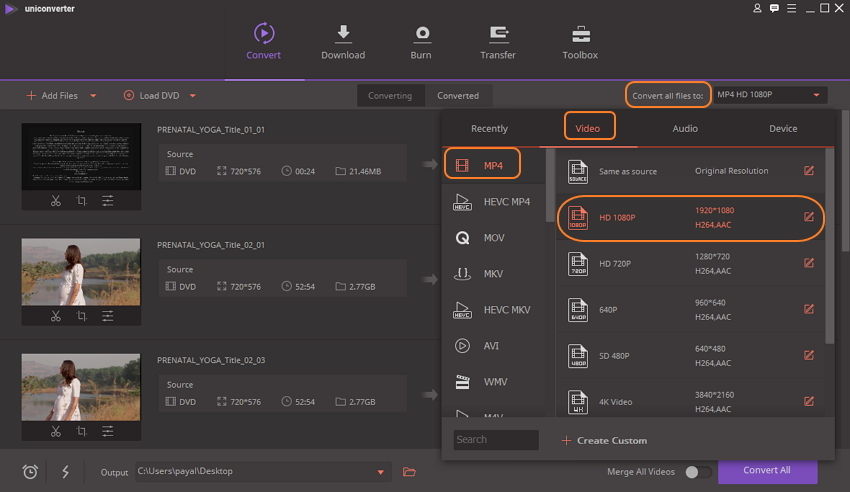Select the Same as source preset
This screenshot has height=492, width=850.
coord(691,171)
